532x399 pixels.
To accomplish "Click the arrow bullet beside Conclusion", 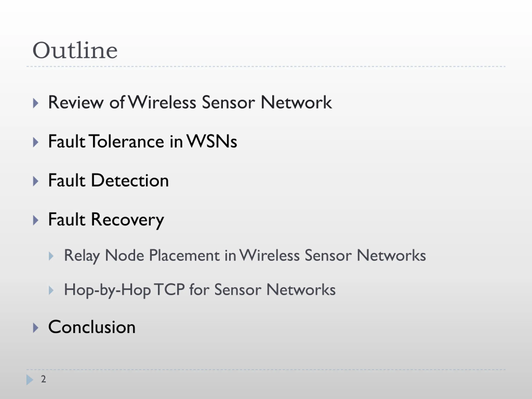I will [36, 328].
